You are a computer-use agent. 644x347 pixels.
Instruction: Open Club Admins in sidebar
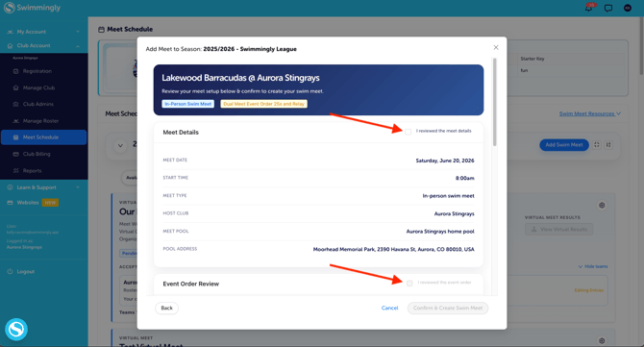[38, 104]
